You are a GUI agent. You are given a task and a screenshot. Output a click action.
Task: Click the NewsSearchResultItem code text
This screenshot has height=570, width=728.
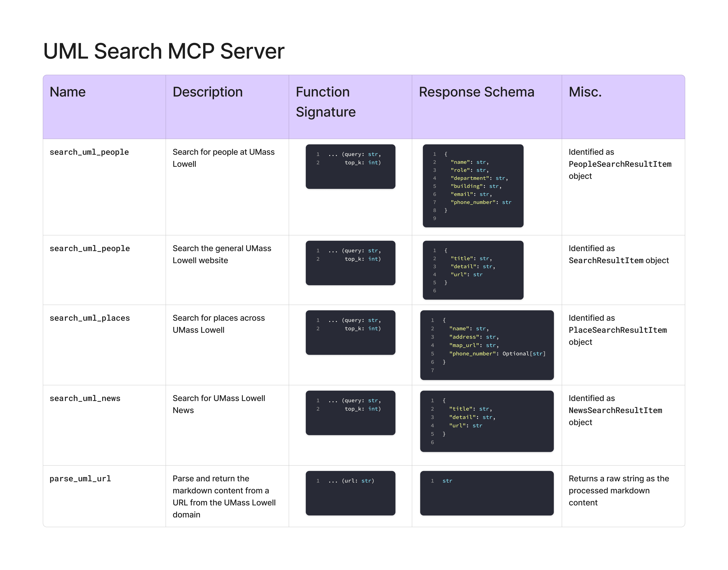615,411
